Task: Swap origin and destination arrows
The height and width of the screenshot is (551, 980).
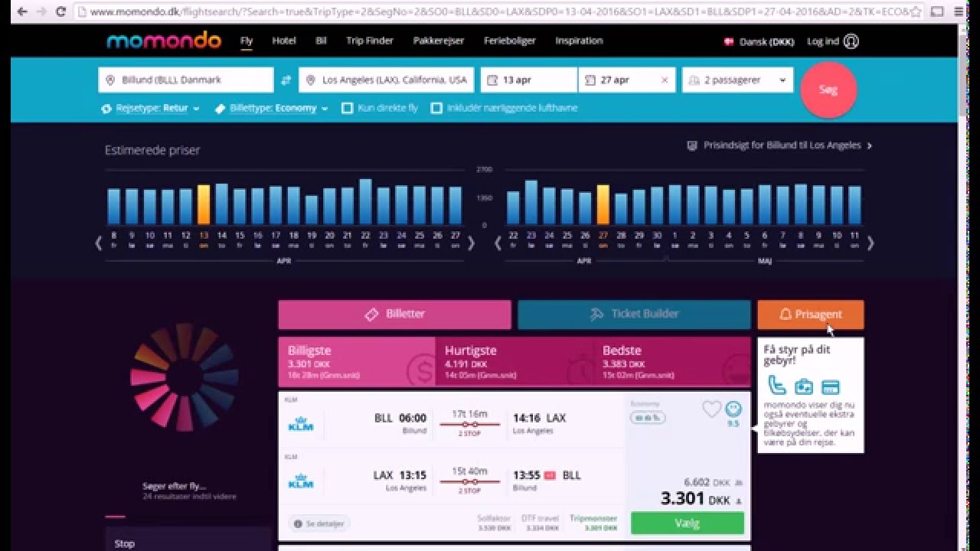Action: coord(286,80)
